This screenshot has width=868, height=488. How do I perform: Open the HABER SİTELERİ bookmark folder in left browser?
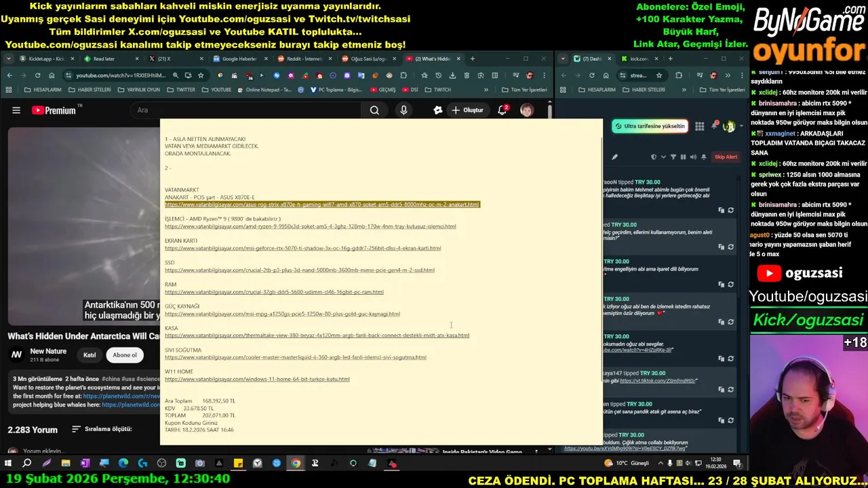coord(89,89)
